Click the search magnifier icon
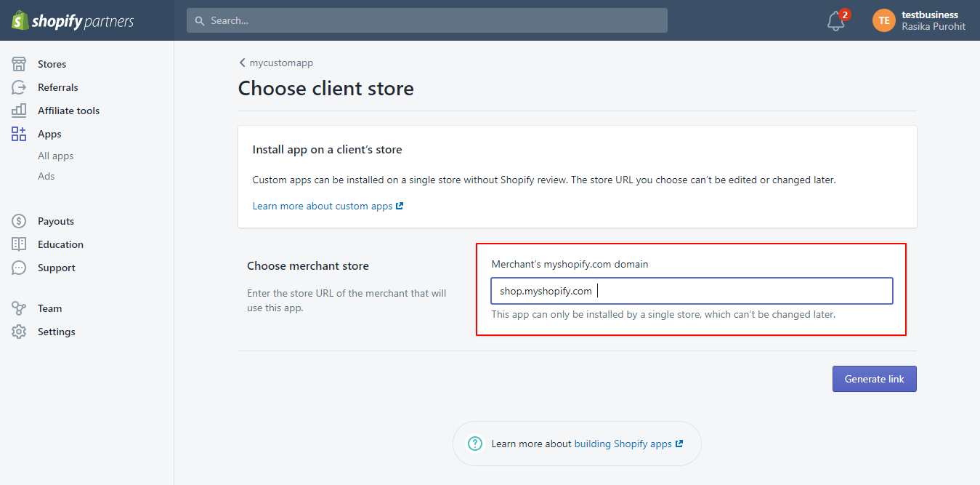 click(x=201, y=21)
